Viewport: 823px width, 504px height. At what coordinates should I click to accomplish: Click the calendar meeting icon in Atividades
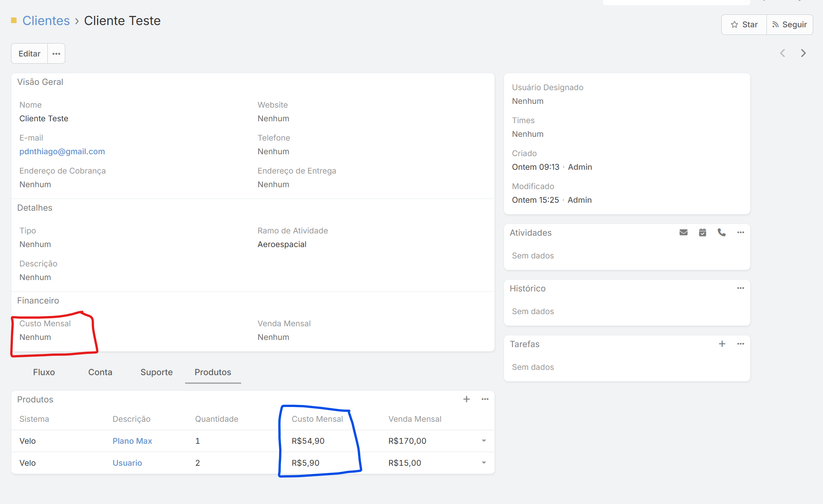[702, 233]
